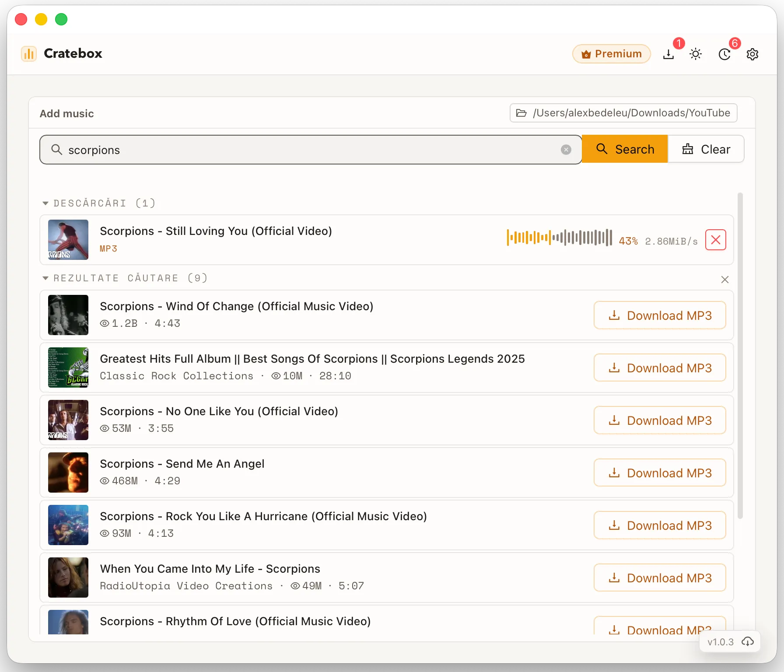The width and height of the screenshot is (784, 672).
Task: Click the Cratebox logo icon
Action: point(29,54)
